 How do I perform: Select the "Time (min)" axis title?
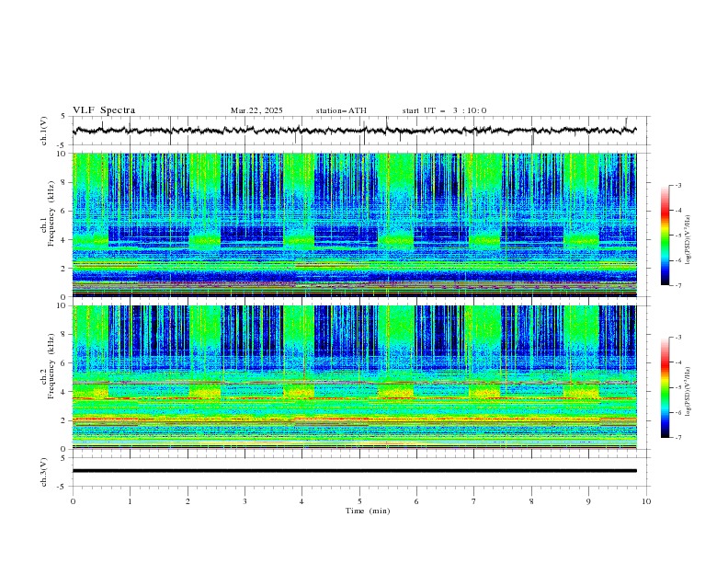[368, 511]
